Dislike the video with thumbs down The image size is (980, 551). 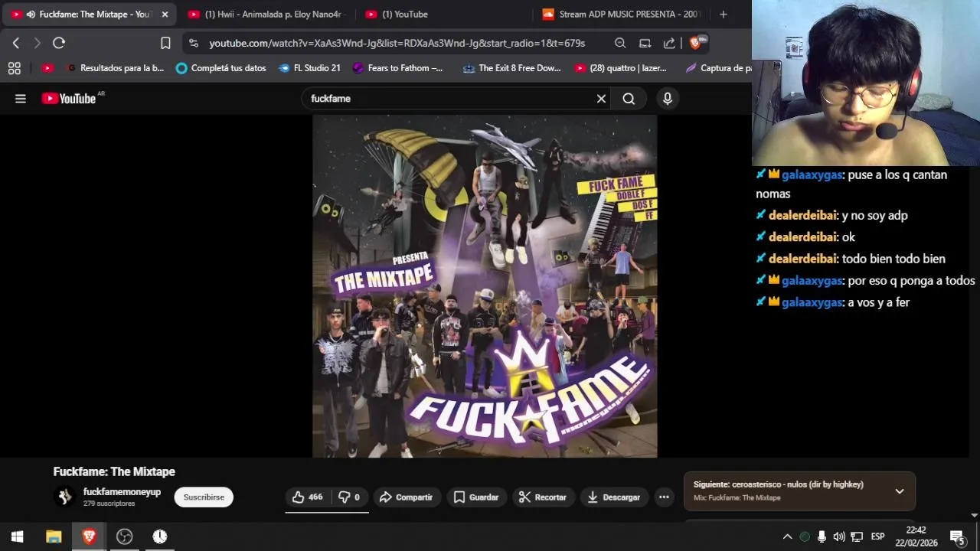(x=349, y=497)
